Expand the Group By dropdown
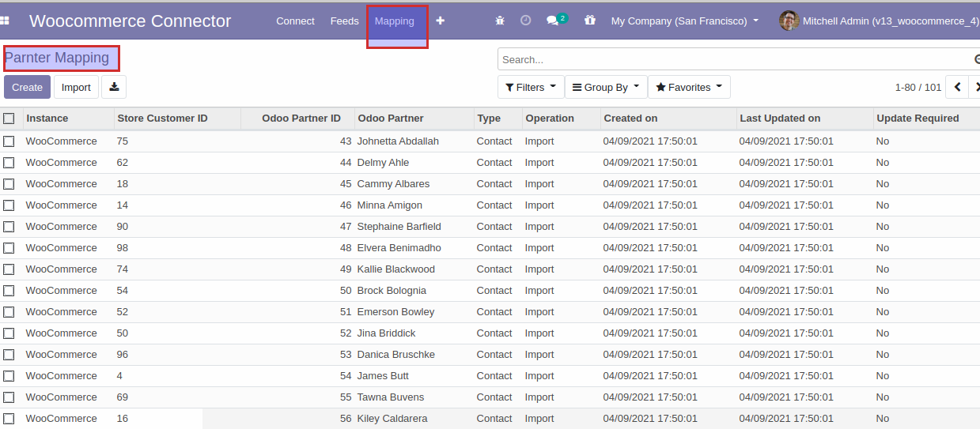Viewport: 980px width, 429px height. tap(606, 87)
